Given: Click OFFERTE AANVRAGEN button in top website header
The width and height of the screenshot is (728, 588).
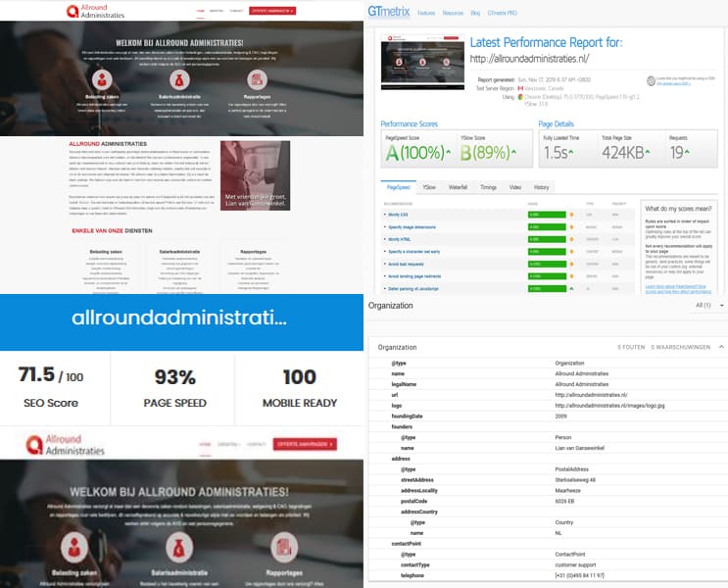Looking at the screenshot, I should [x=272, y=11].
